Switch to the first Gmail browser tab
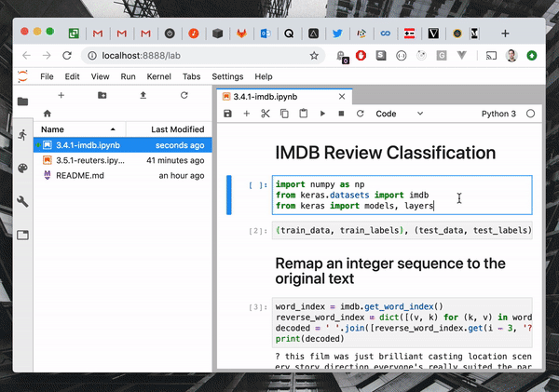This screenshot has height=392, width=559. pyautogui.click(x=98, y=34)
